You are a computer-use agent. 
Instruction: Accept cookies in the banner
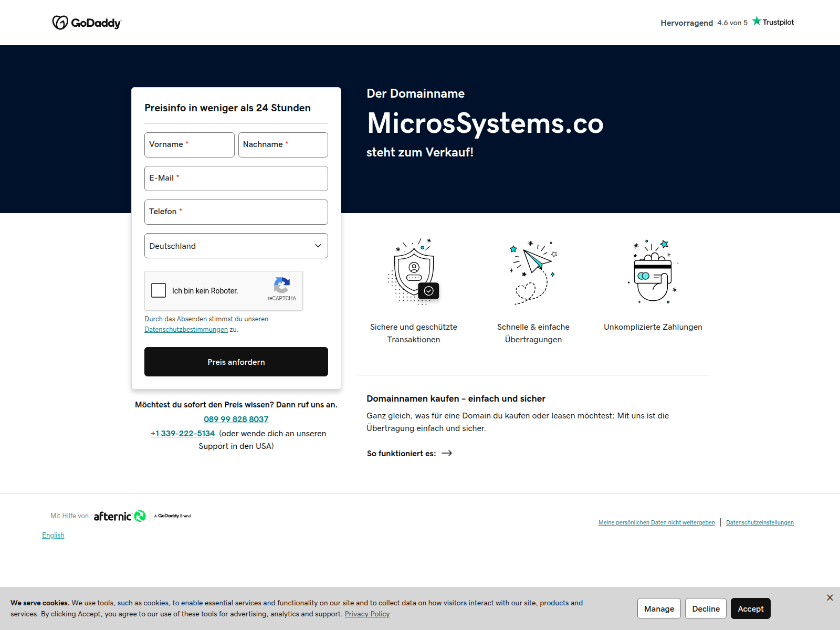click(x=751, y=608)
